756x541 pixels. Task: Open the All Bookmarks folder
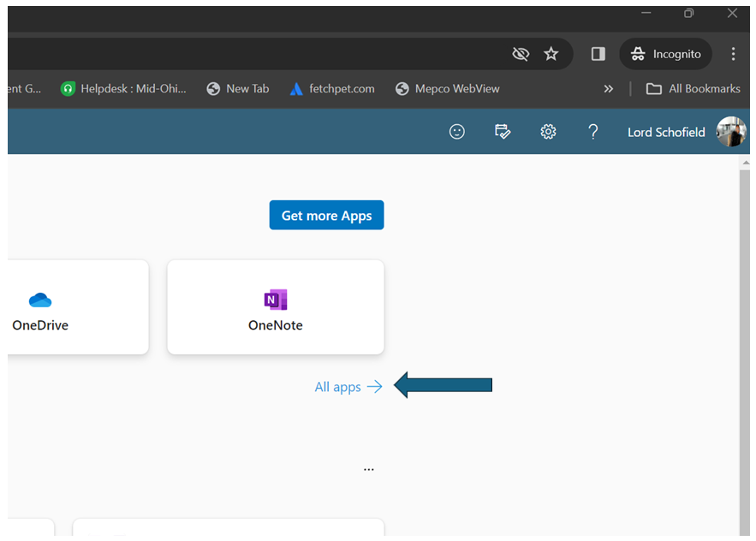(x=693, y=89)
